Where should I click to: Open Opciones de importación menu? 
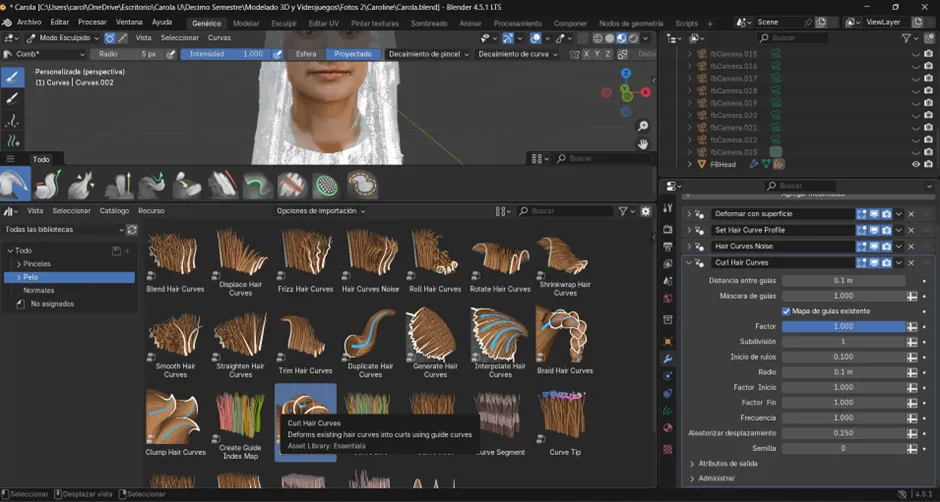[320, 211]
